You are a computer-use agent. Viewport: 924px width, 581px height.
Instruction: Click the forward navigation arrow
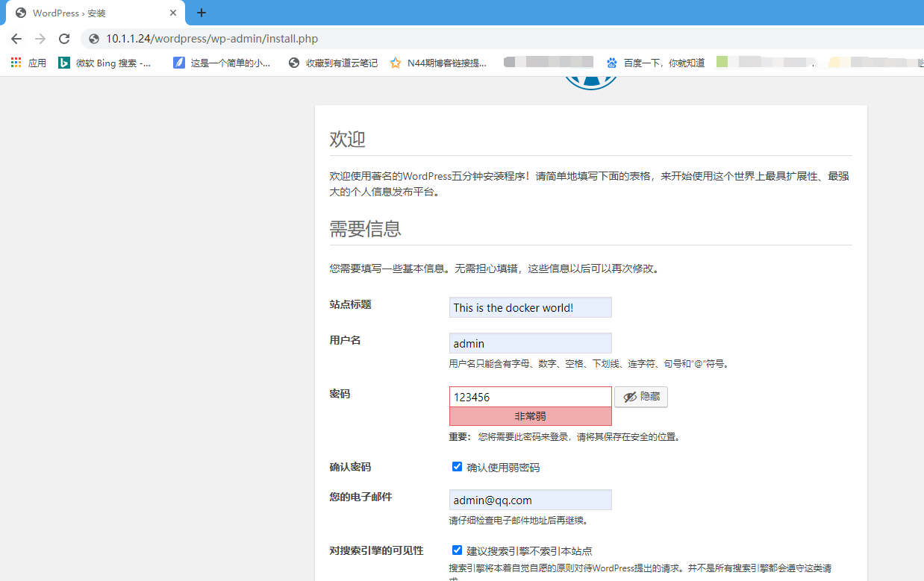40,39
